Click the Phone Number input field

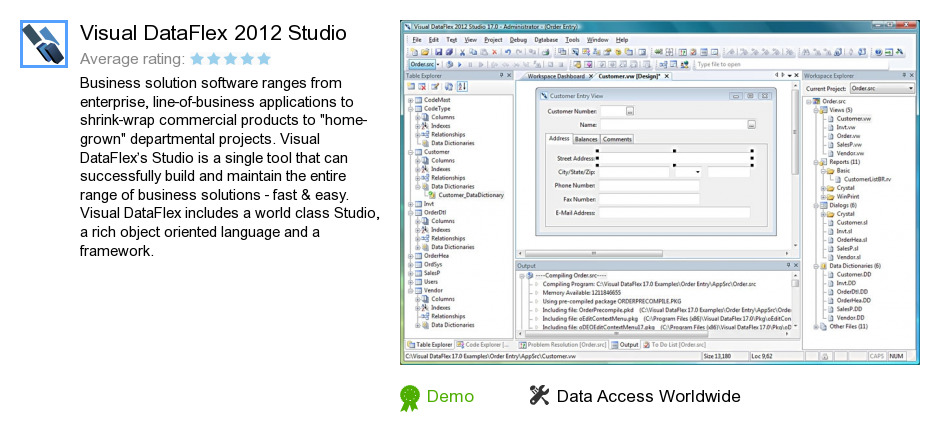649,186
